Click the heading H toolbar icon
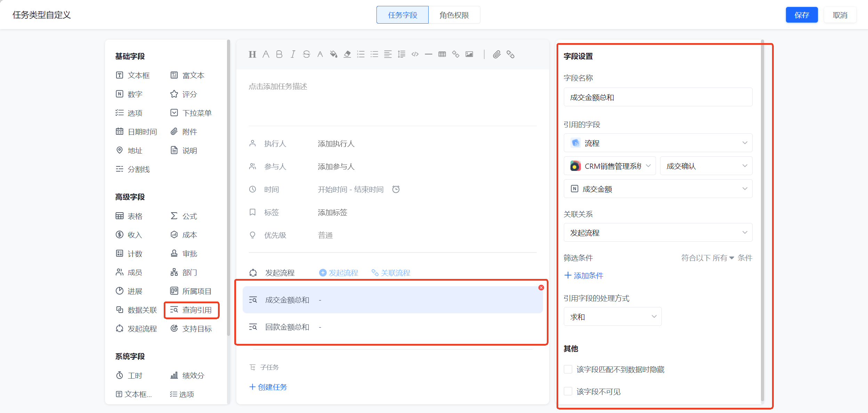The image size is (868, 413). 252,54
